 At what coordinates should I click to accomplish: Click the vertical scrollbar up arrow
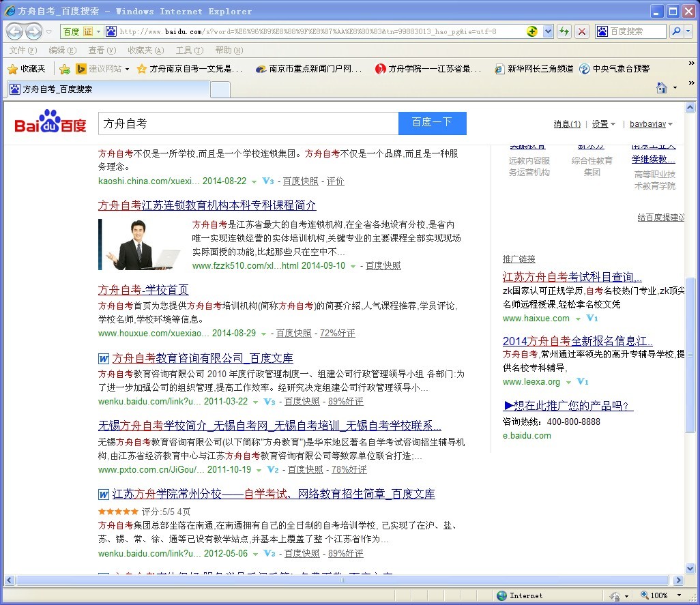point(690,108)
